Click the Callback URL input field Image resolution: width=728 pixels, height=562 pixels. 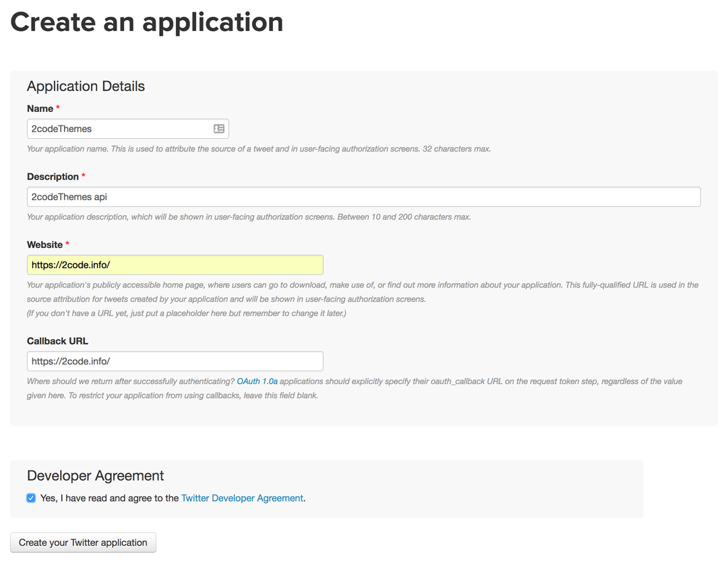(x=175, y=361)
